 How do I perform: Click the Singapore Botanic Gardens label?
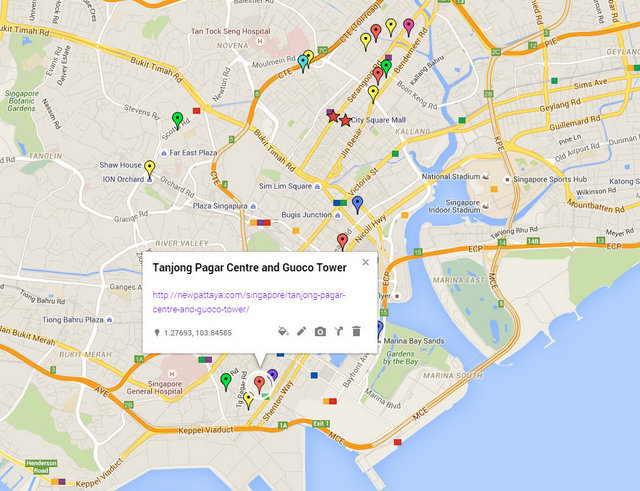(22, 101)
